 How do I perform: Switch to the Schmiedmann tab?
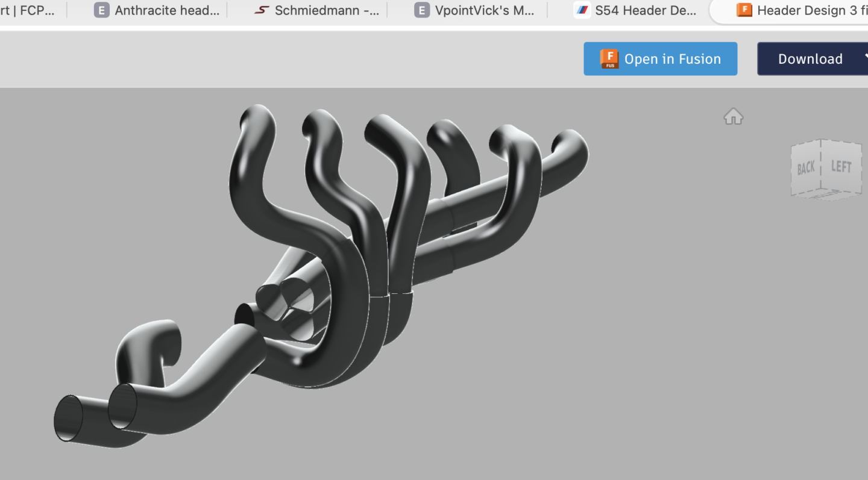[x=317, y=10]
